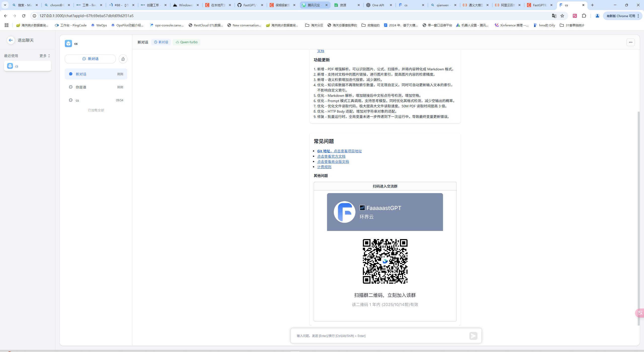Click the clear history icon beside 新对话
The height and width of the screenshot is (352, 644).
tap(123, 59)
